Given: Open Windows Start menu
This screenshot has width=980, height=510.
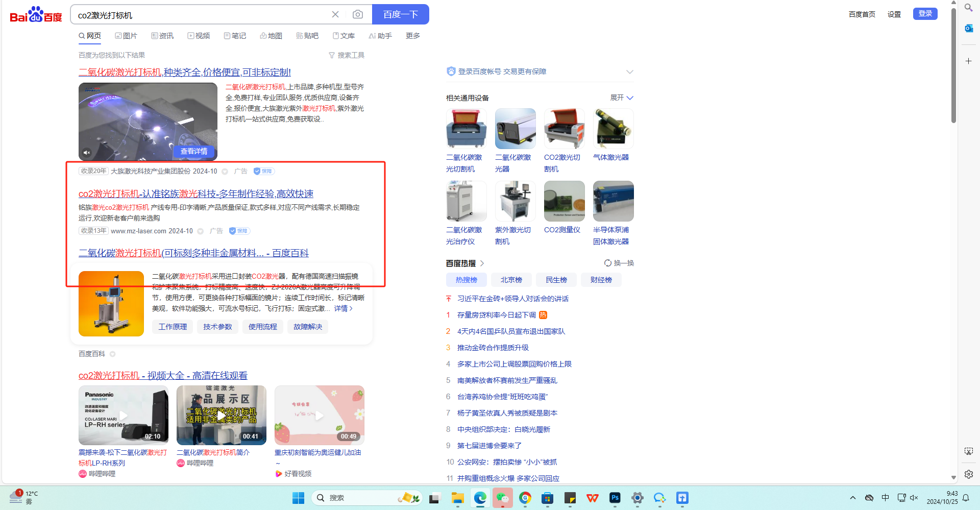Looking at the screenshot, I should click(299, 498).
